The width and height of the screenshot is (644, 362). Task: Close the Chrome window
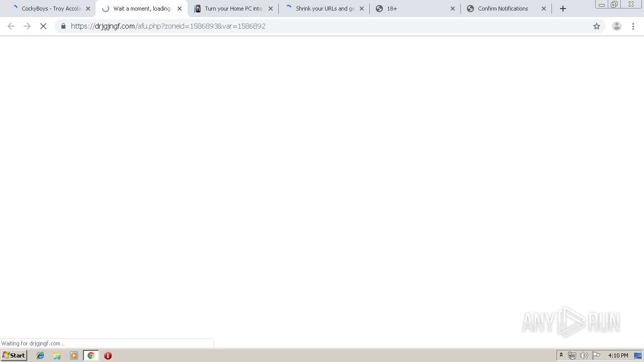[x=631, y=5]
